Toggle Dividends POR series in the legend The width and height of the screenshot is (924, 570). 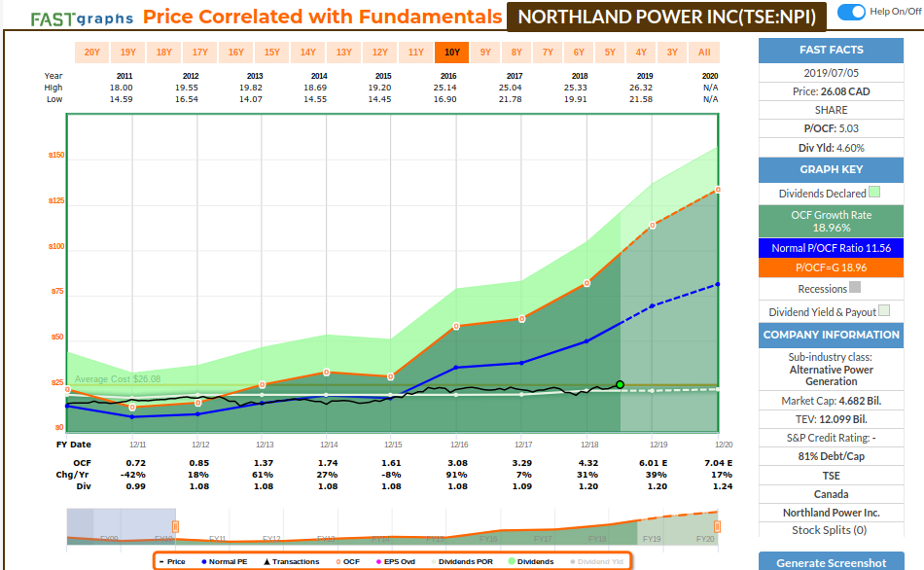(x=461, y=562)
